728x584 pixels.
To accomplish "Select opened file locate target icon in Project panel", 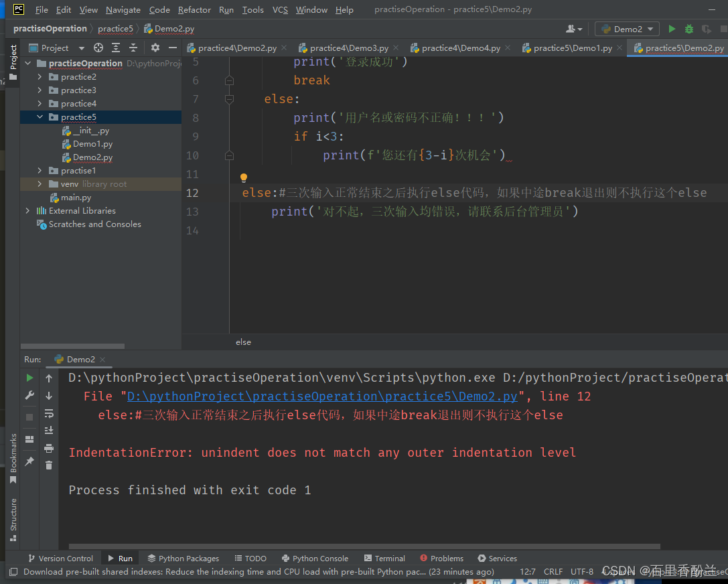I will 98,48.
